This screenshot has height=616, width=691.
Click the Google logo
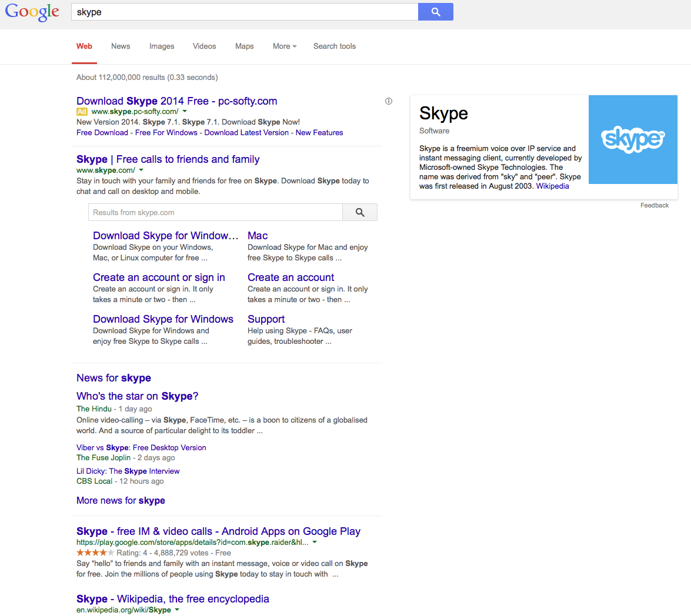[x=32, y=12]
